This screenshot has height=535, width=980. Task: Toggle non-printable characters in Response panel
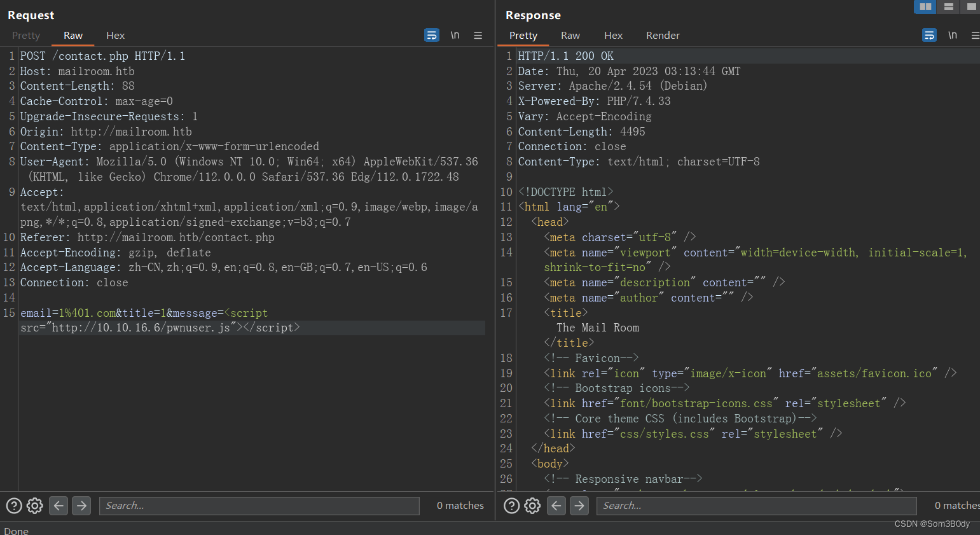click(953, 35)
